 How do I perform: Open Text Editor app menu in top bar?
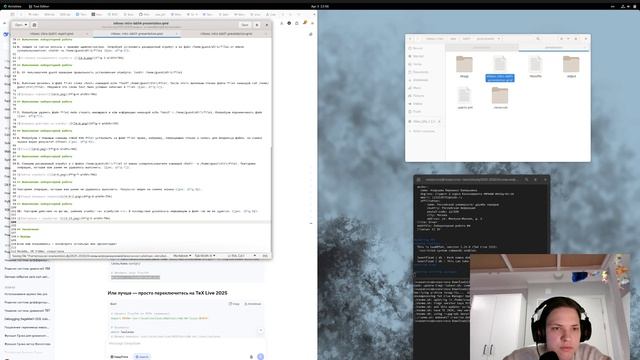pyautogui.click(x=39, y=7)
